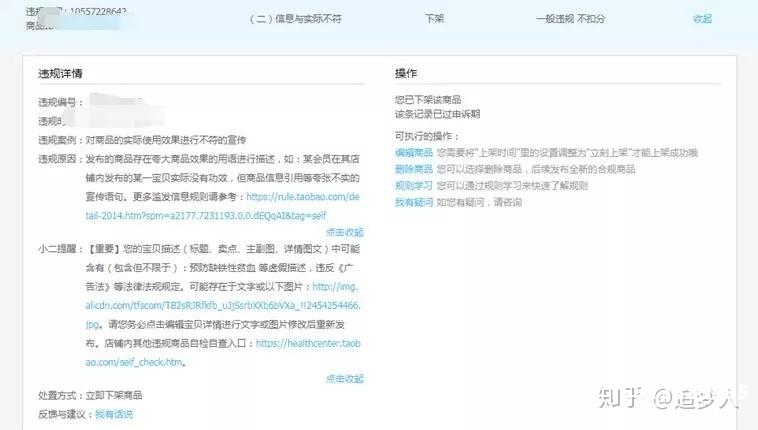Click the 我有话说 feedback link
The height and width of the screenshot is (430, 758).
113,414
